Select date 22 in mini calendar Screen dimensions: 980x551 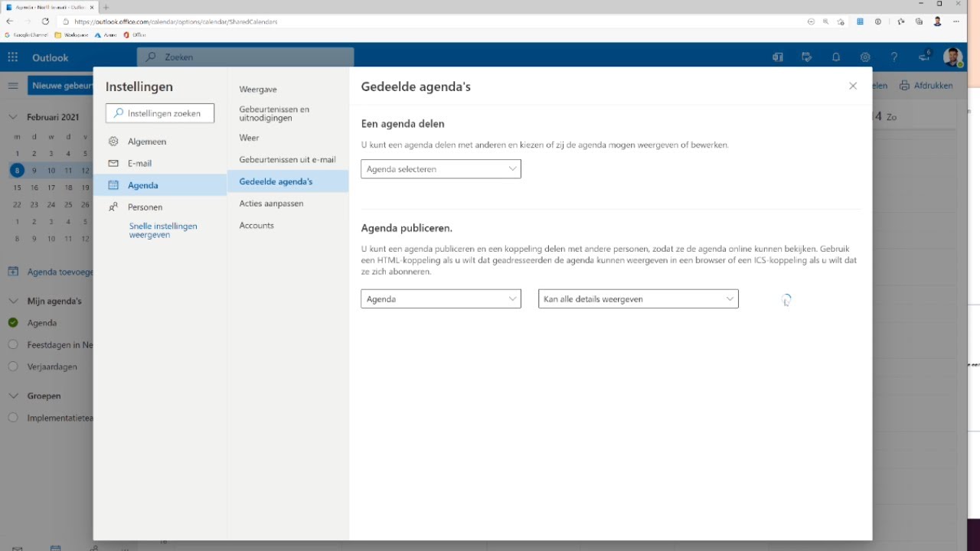(x=17, y=204)
